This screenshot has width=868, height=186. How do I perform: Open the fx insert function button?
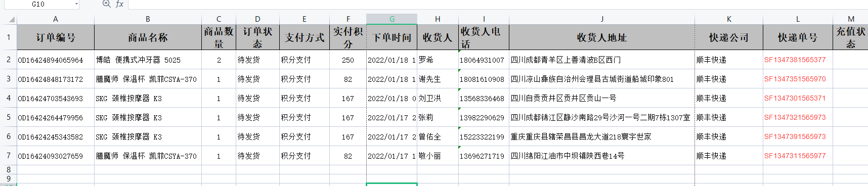click(119, 4)
